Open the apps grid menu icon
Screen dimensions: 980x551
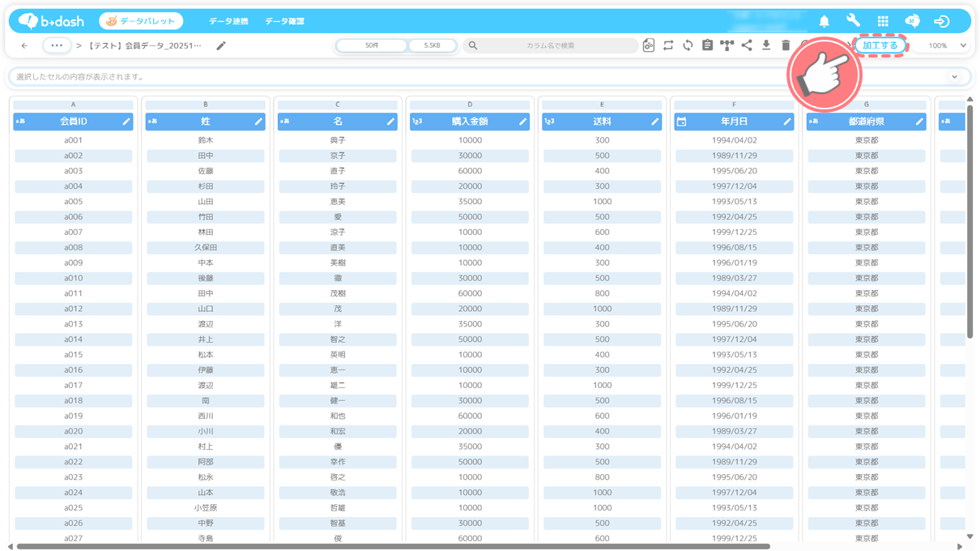[x=883, y=21]
